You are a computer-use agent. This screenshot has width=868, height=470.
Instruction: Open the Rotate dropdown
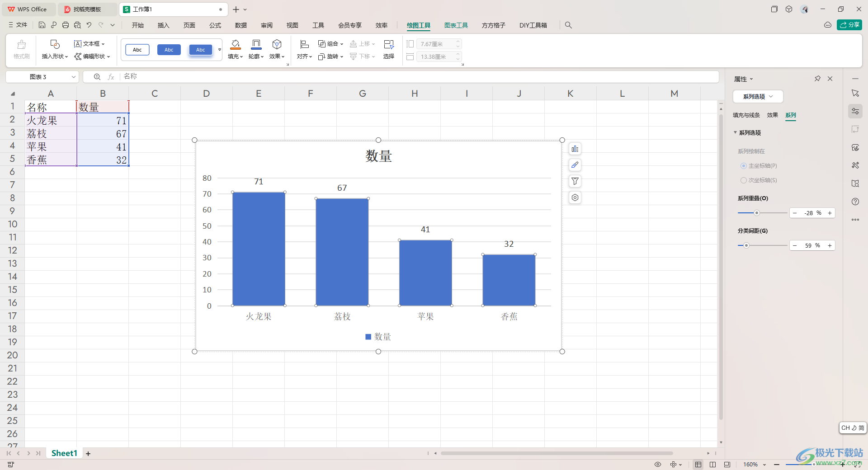coord(331,56)
